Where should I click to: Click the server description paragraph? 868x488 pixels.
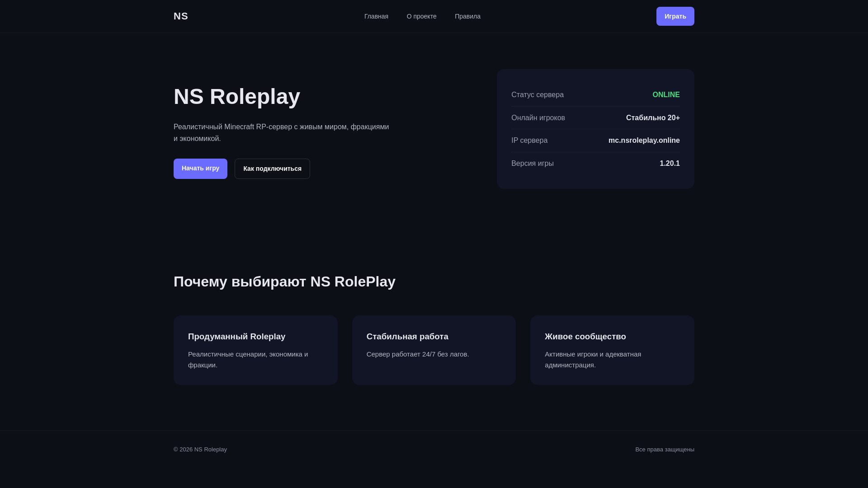[x=281, y=133]
